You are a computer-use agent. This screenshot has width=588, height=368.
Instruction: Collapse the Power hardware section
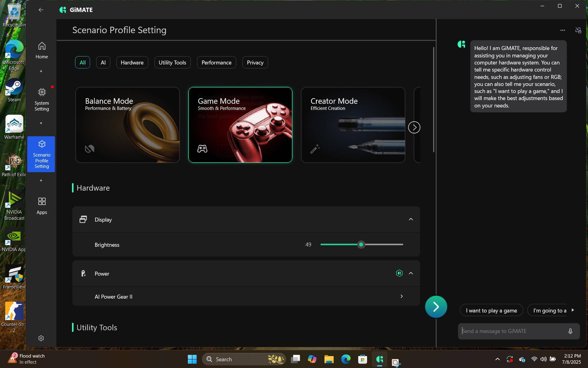pyautogui.click(x=411, y=273)
